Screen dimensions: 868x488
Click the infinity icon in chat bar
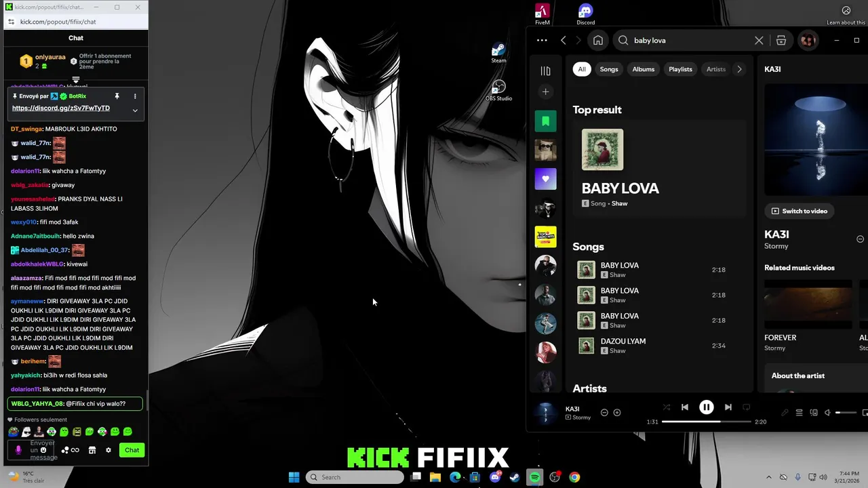[75, 450]
